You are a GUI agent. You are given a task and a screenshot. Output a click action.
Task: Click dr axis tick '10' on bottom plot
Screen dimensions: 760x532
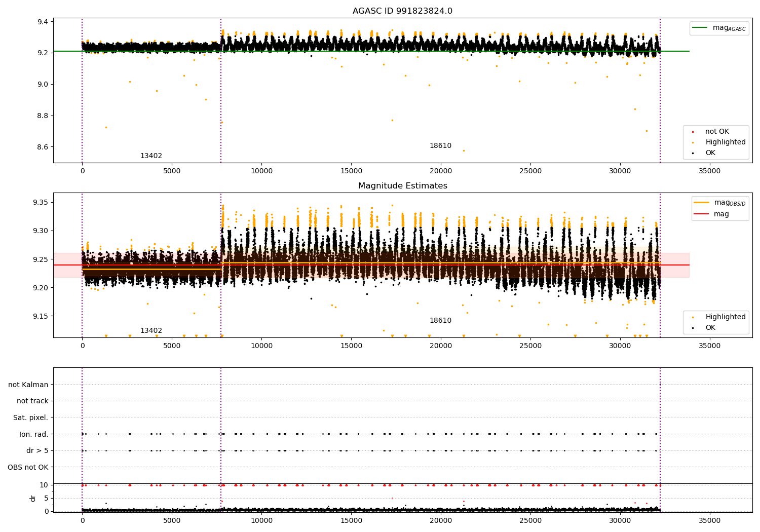(x=44, y=485)
